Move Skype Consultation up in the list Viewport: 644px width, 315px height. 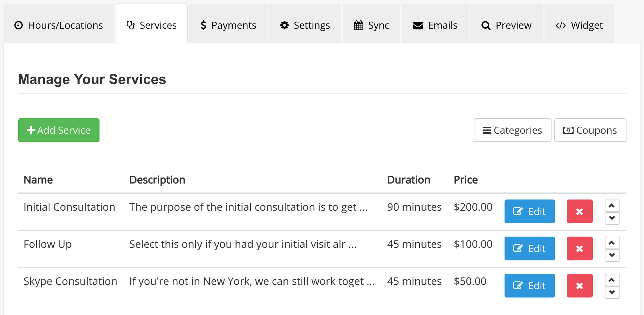click(x=612, y=280)
